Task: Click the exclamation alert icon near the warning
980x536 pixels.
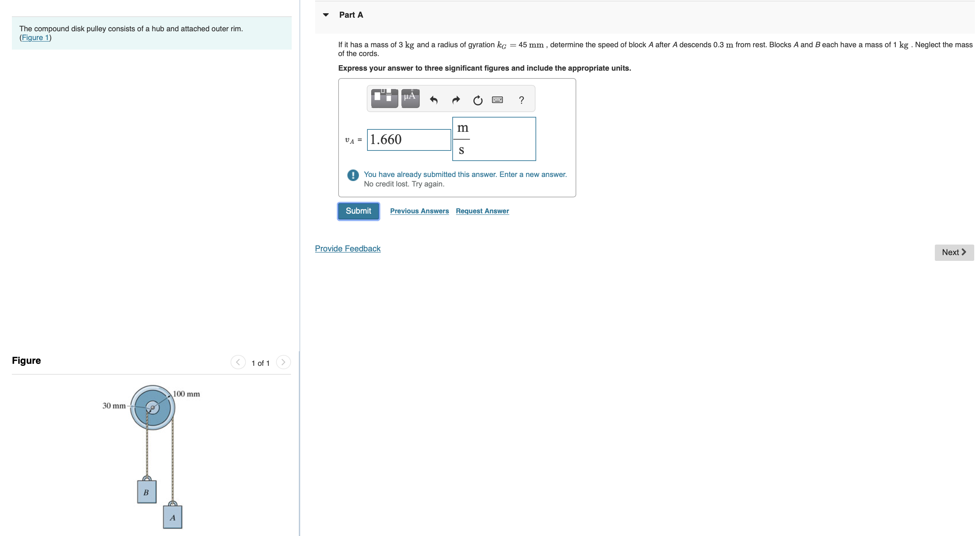Action: pyautogui.click(x=353, y=175)
